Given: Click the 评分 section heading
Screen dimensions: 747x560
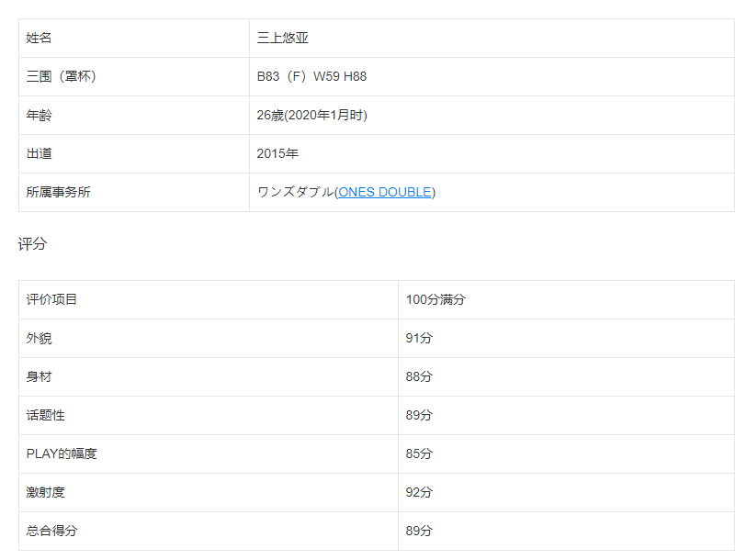Looking at the screenshot, I should pos(32,243).
